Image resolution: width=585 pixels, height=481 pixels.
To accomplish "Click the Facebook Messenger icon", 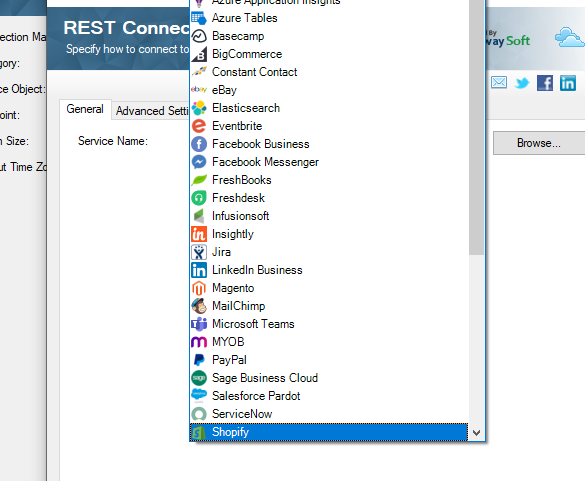I will [198, 162].
